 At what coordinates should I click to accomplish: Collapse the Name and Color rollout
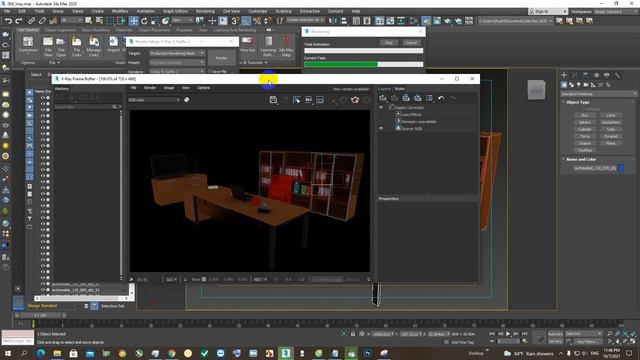pyautogui.click(x=581, y=159)
